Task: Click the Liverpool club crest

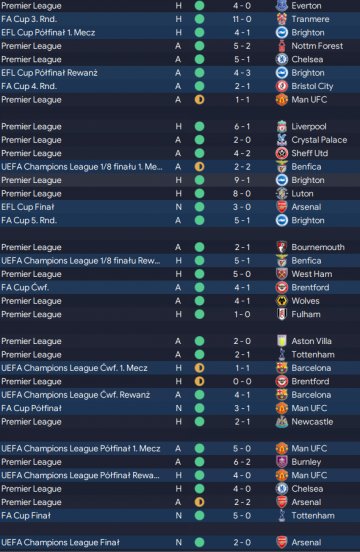Action: tap(282, 126)
